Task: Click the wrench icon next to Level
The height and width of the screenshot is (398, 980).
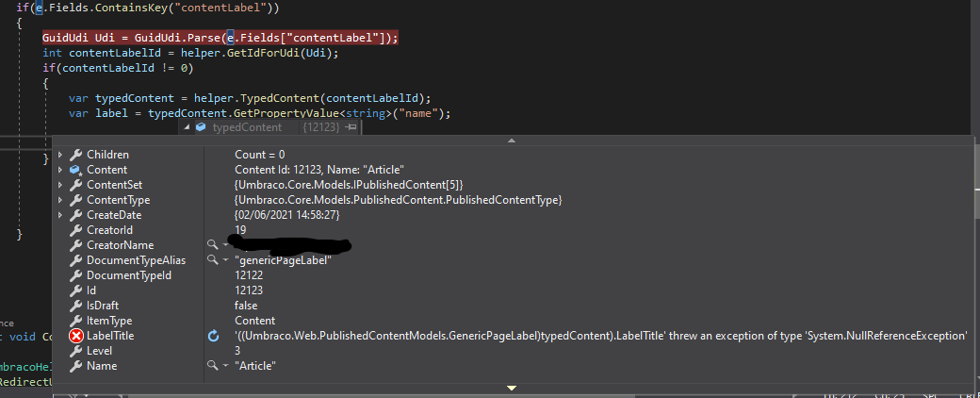Action: (x=75, y=351)
